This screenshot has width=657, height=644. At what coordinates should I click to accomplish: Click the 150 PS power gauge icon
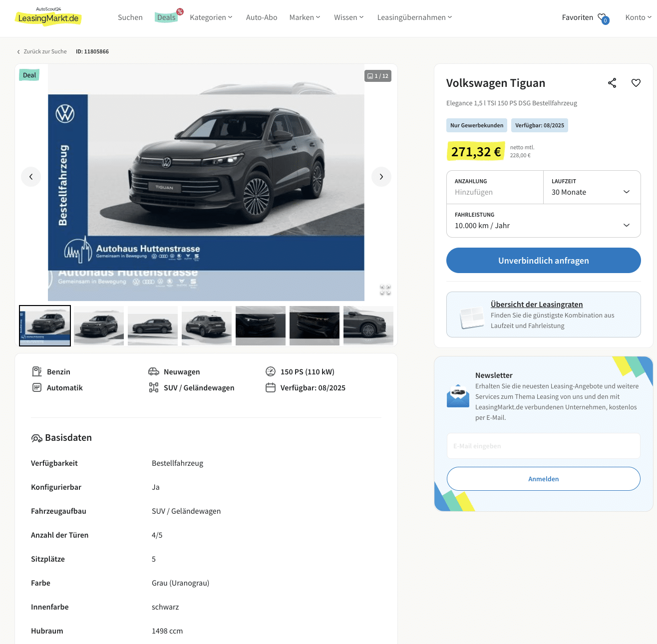(271, 371)
